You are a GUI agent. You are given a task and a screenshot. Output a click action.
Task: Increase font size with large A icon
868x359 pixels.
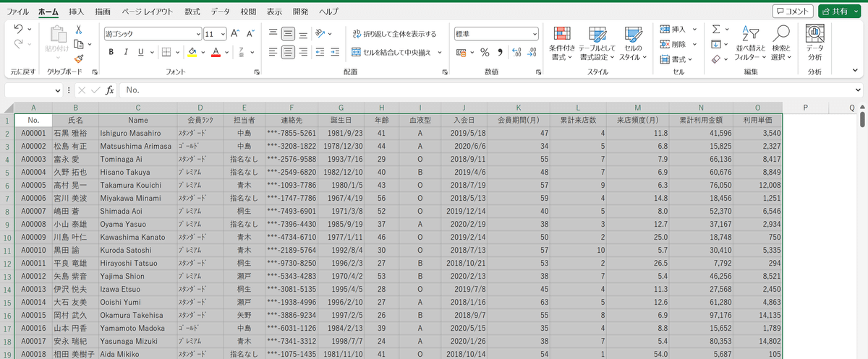(235, 34)
